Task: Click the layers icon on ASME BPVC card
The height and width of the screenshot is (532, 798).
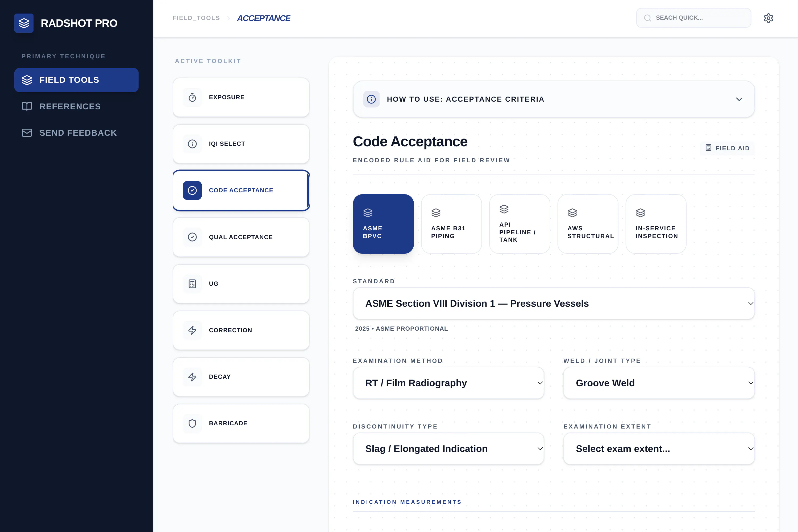Action: click(x=368, y=213)
